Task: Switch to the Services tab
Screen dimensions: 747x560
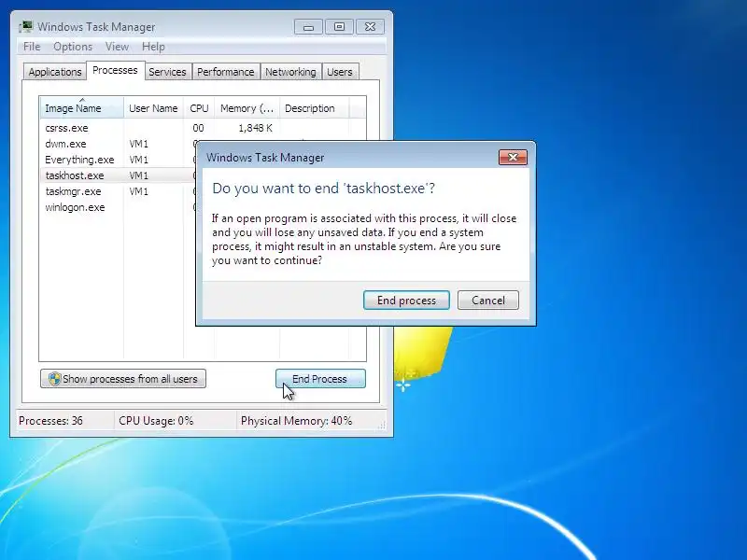Action: pos(167,72)
